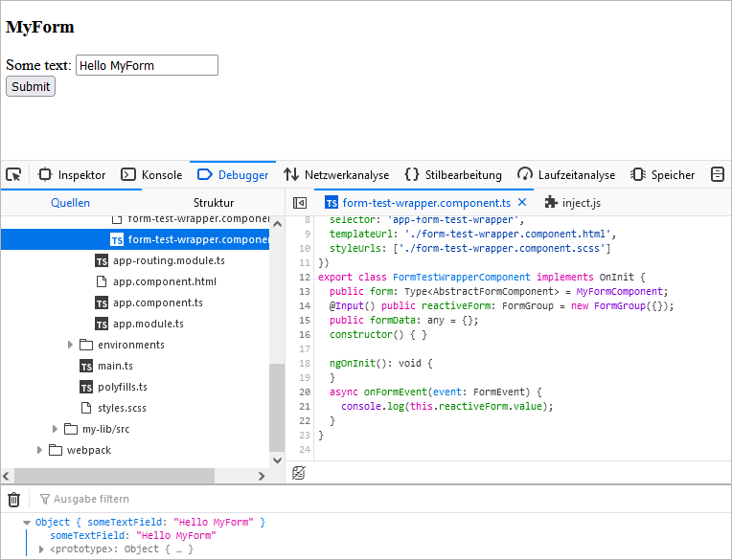The height and width of the screenshot is (560, 732).
Task: Switch to the Stilbearbeitung panel
Action: click(453, 175)
